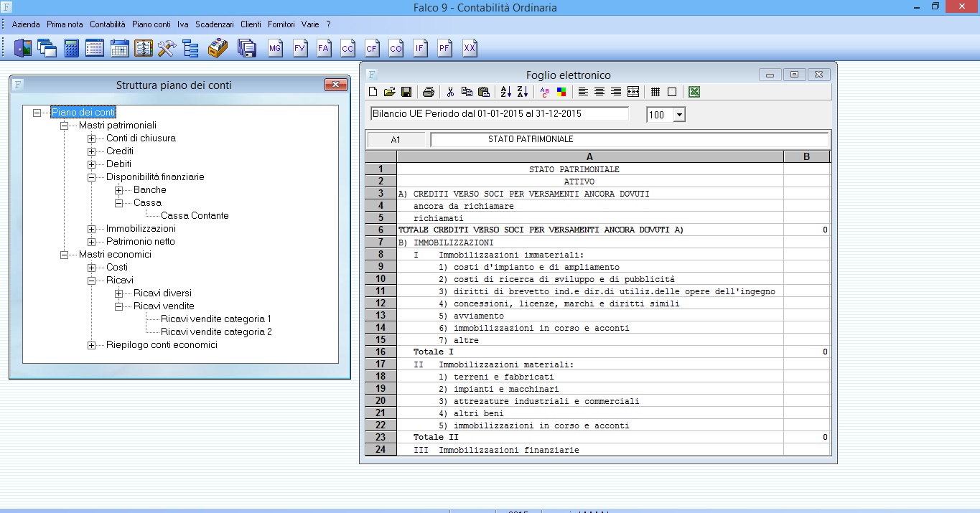Sort descending Z to A
Viewport: 980px width, 513px height.
tap(522, 92)
